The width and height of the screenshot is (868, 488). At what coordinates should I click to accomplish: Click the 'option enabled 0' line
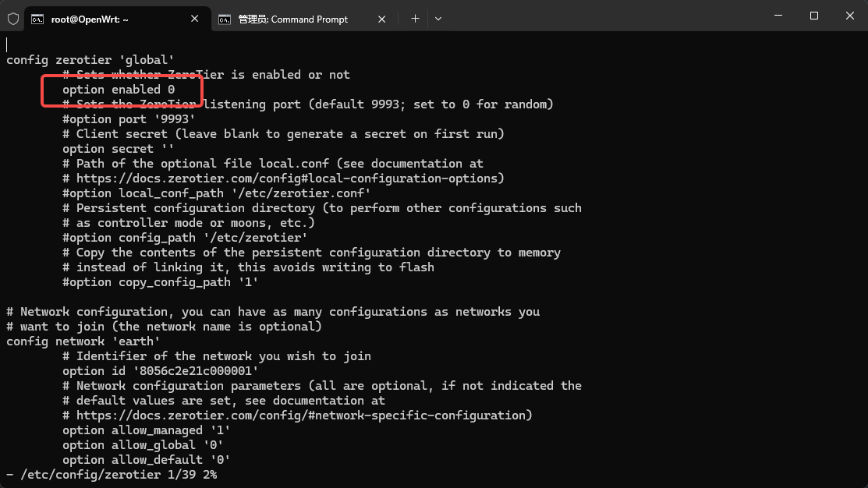[x=119, y=90]
